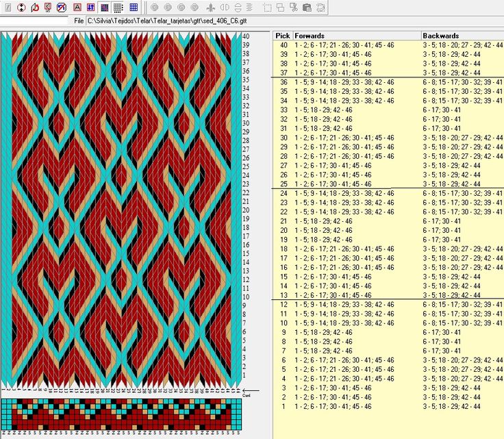Image resolution: width=504 pixels, height=439 pixels.
Task: Click the blue up-down arrows icon
Action: 90,7
